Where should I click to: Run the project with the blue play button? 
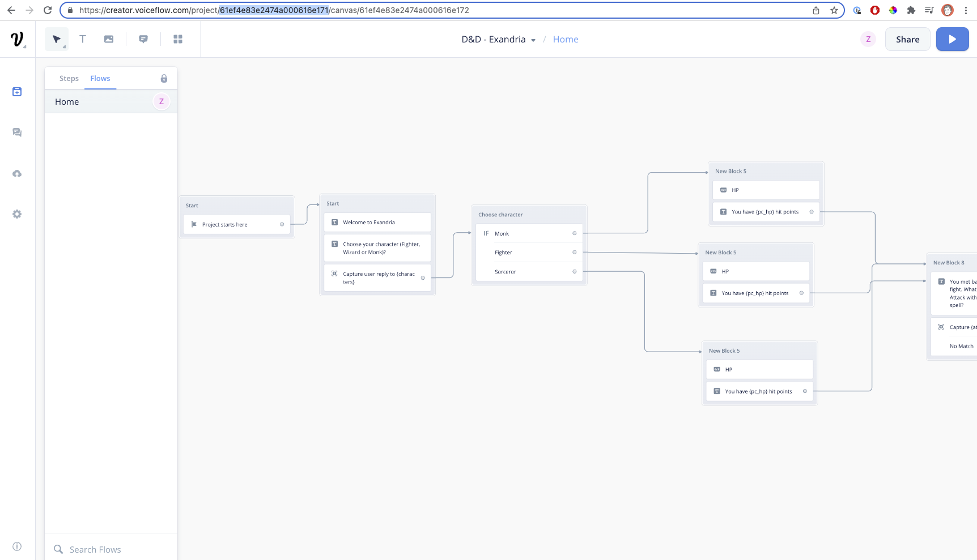(952, 39)
